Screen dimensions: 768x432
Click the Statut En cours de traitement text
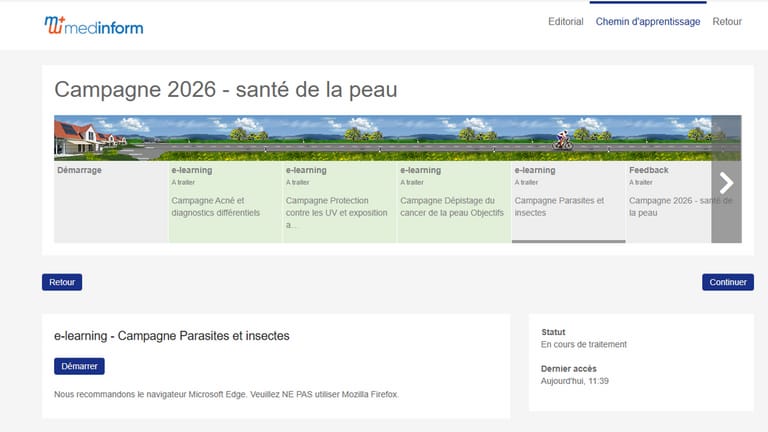583,344
